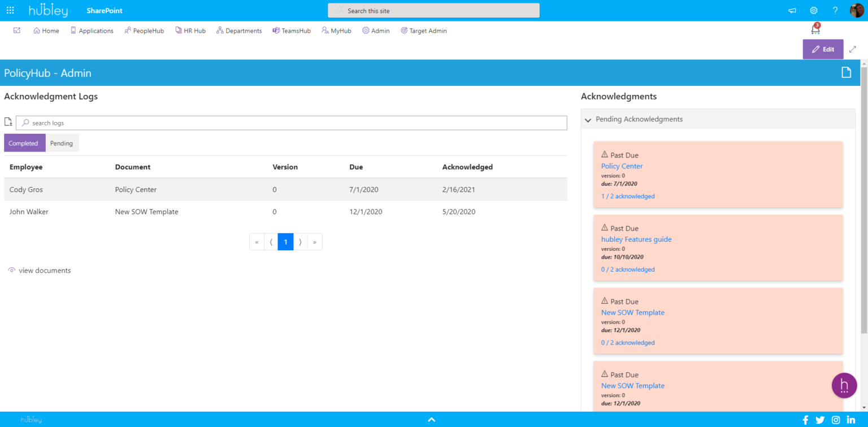Go to the Departments menu item

coord(239,30)
